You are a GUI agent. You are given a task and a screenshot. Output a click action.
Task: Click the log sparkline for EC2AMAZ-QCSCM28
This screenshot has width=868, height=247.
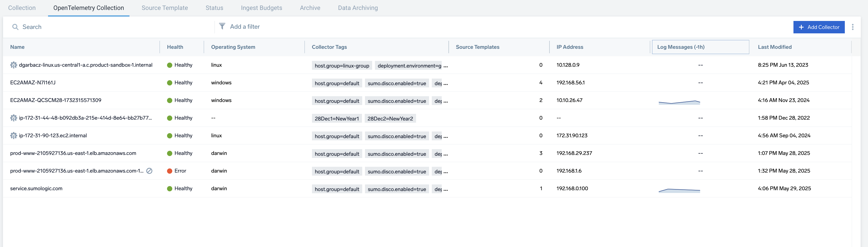click(x=679, y=102)
